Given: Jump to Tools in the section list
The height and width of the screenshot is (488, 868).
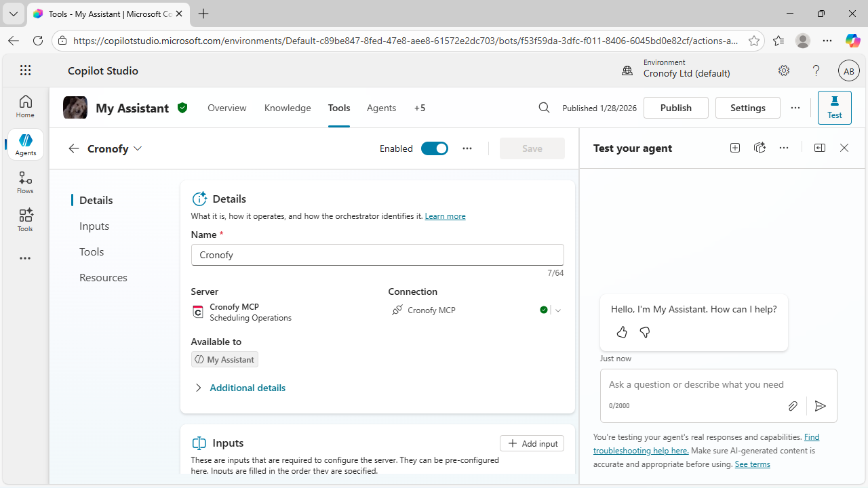Looking at the screenshot, I should click(x=92, y=251).
